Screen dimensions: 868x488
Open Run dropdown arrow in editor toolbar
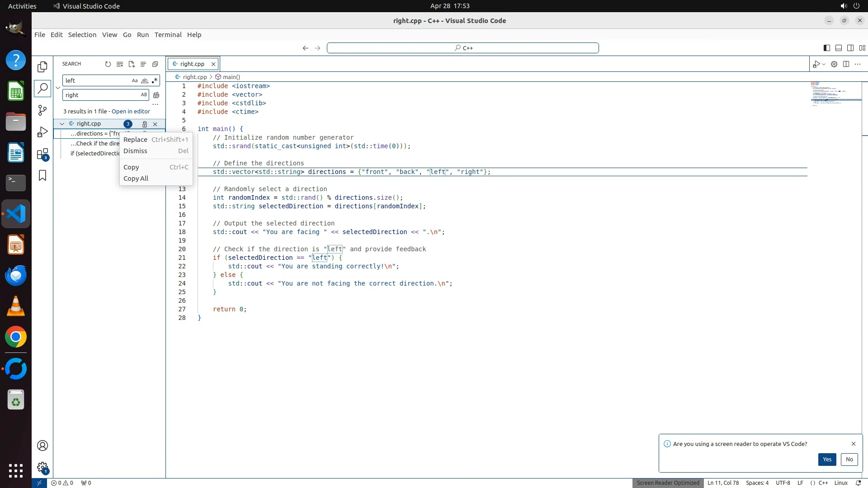click(824, 64)
